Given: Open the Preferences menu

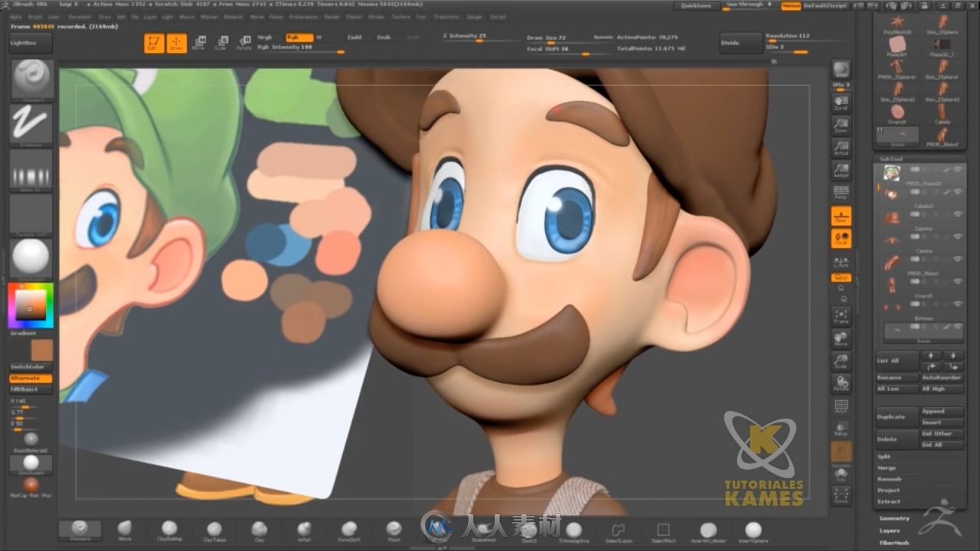Looking at the screenshot, I should (x=305, y=16).
